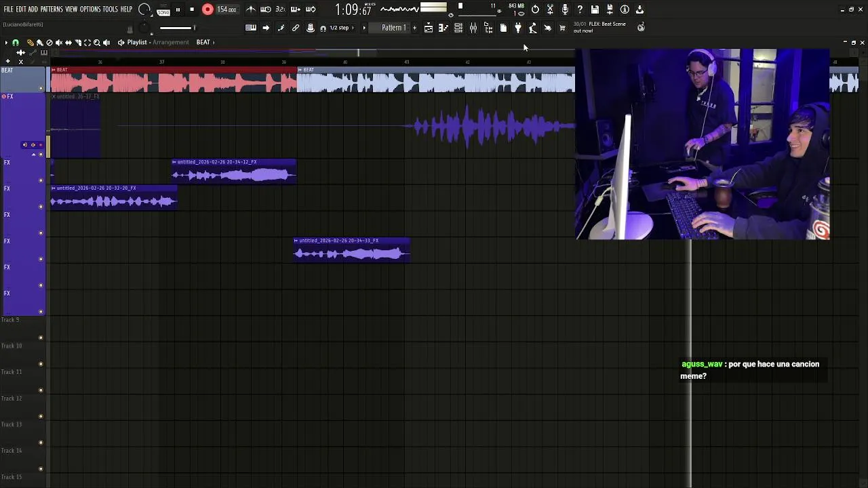Toggle multilink to controllers icon
Viewport: 868px width, 488px height.
(311, 28)
